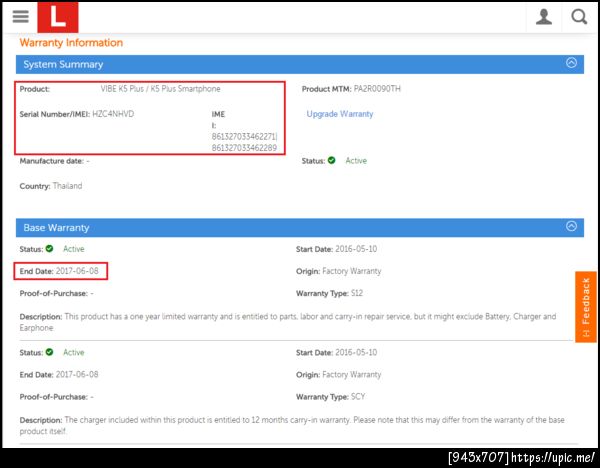The height and width of the screenshot is (468, 600).
Task: Click the product name VIBE K5 Plus text
Action: (x=160, y=89)
